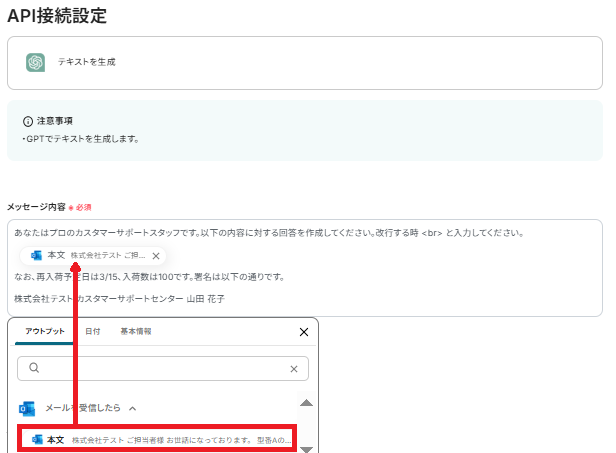
Task: Switch to the 日付 tab
Action: pos(93,331)
